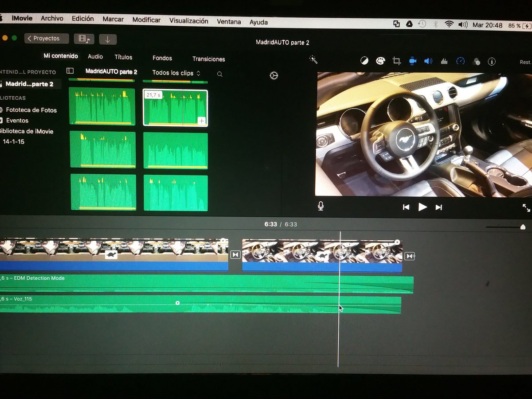The image size is (532, 399).
Task: Play the video in the viewer
Action: (x=422, y=207)
